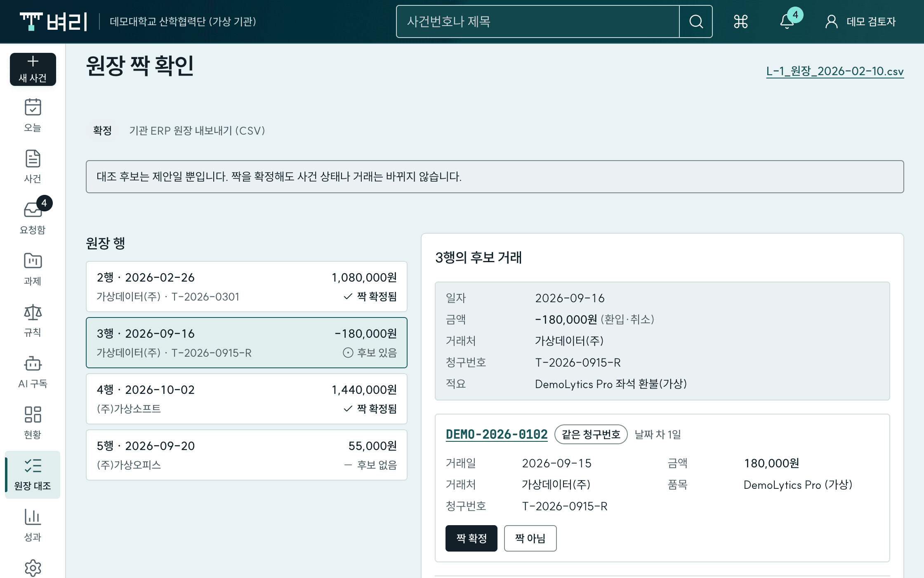Open the 규칙 scales section
The width and height of the screenshot is (924, 578).
[x=33, y=320]
